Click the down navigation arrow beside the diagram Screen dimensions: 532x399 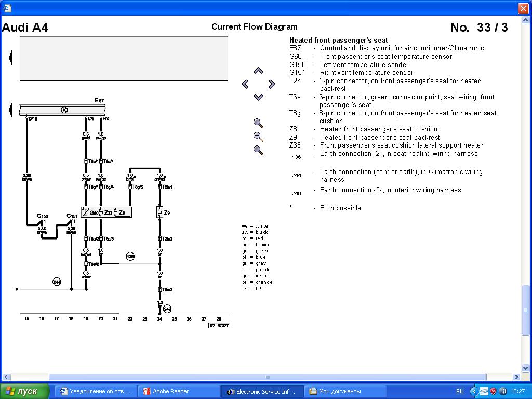point(259,97)
